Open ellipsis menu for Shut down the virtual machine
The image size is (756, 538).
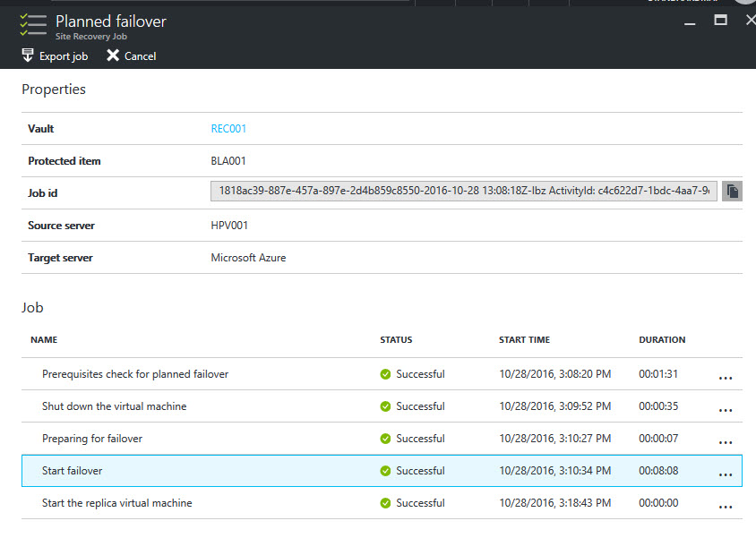(x=725, y=410)
